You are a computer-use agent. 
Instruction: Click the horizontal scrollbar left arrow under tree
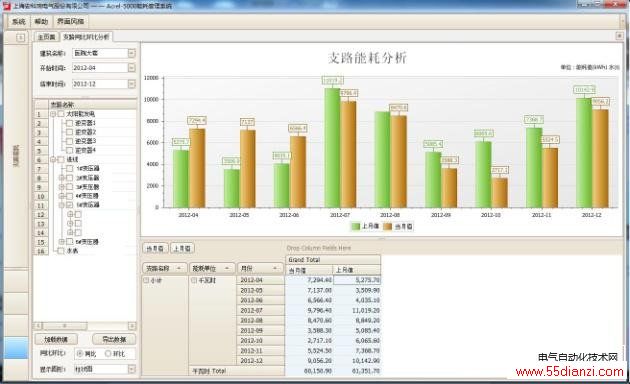click(39, 326)
